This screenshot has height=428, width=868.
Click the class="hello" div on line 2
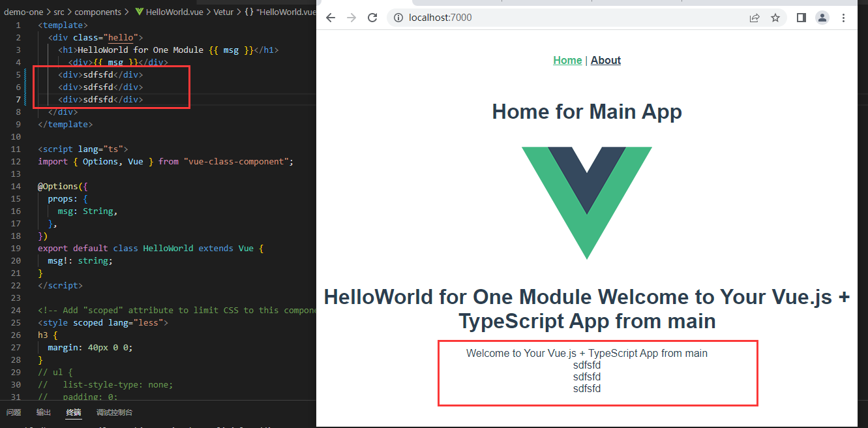(95, 37)
